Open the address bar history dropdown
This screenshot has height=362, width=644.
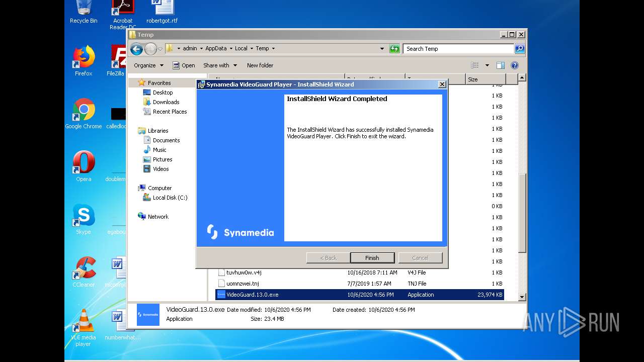point(382,49)
